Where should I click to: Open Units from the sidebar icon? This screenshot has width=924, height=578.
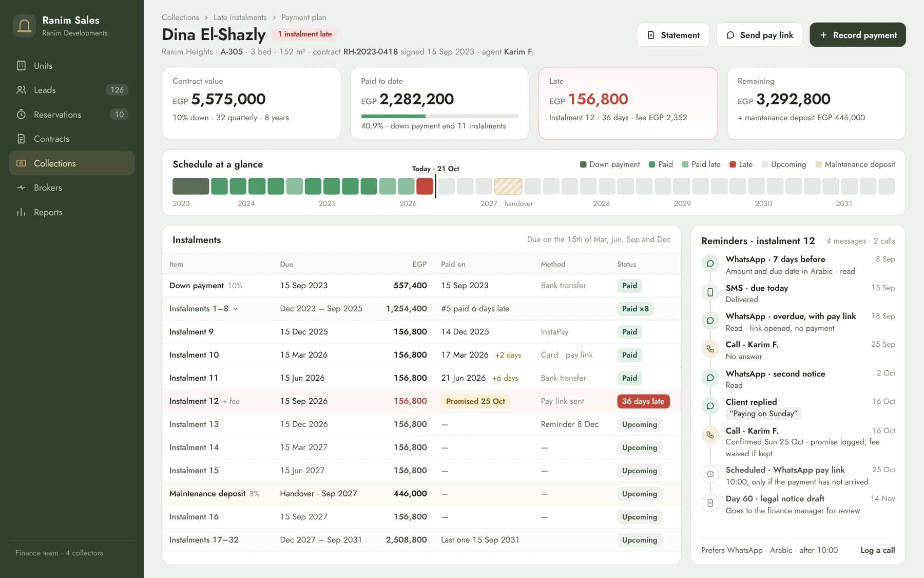click(x=21, y=66)
